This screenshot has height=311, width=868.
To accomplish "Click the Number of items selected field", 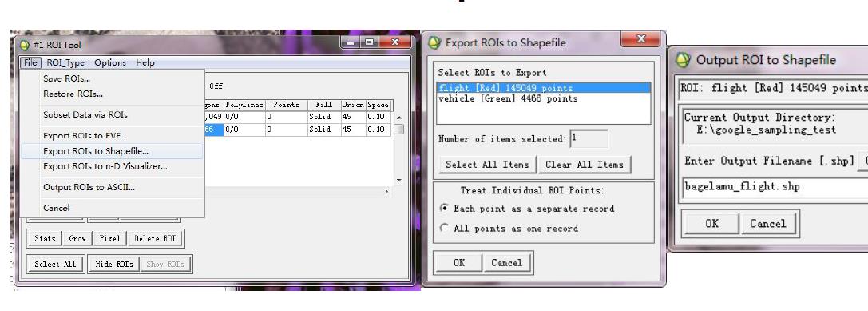I will (x=589, y=138).
